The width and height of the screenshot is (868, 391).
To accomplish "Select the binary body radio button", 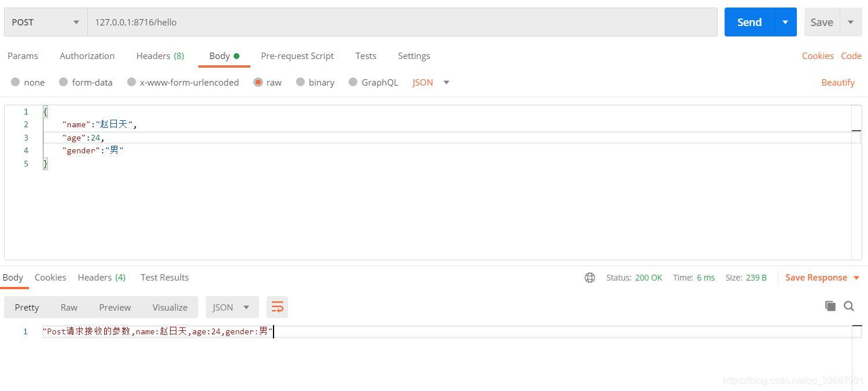I will [300, 82].
